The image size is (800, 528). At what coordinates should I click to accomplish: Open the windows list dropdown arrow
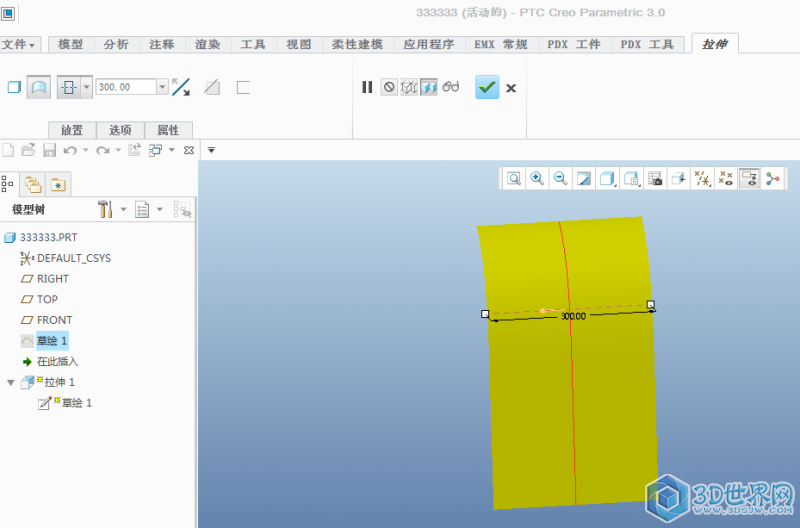(171, 150)
